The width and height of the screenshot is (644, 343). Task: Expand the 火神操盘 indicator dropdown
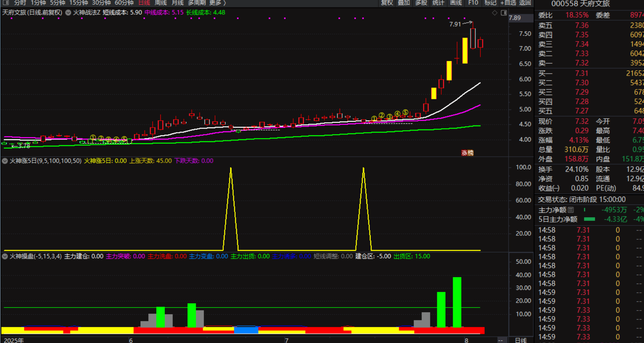tap(5, 256)
